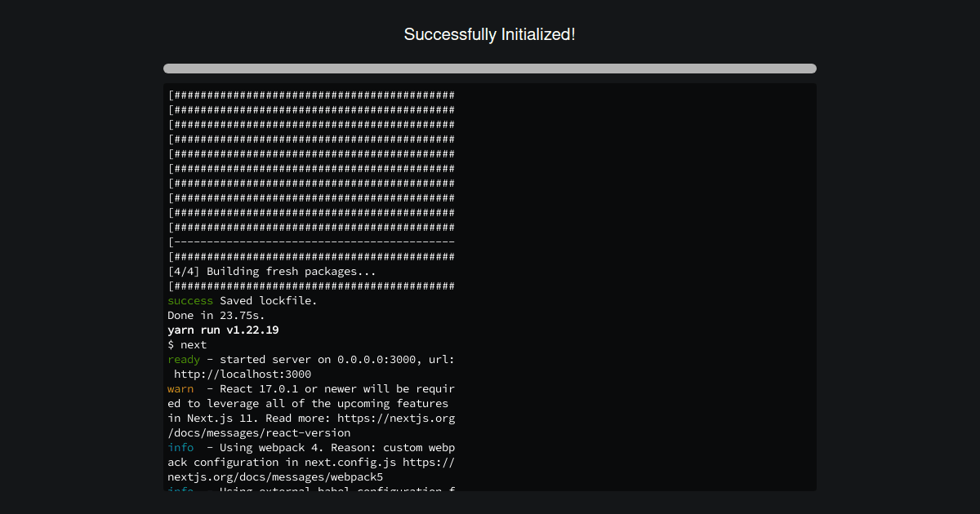Viewport: 980px width, 514px height.
Task: Click the "Successfully Initialized!" heading
Action: coord(489,34)
